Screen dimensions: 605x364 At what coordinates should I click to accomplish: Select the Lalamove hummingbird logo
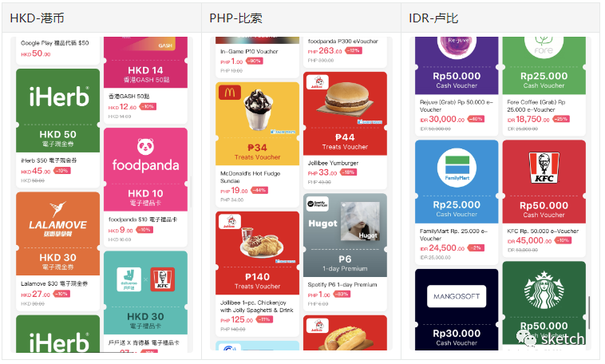pos(58,209)
